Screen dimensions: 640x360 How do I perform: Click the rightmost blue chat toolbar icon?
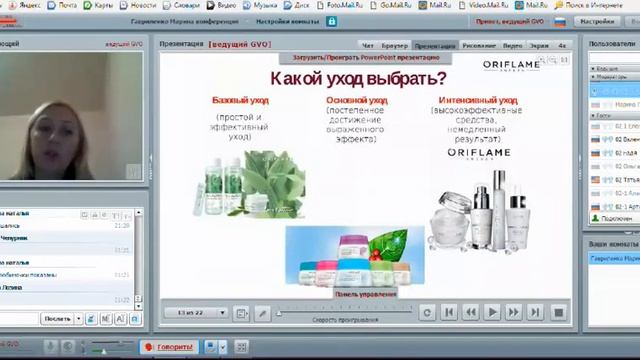pos(135,319)
